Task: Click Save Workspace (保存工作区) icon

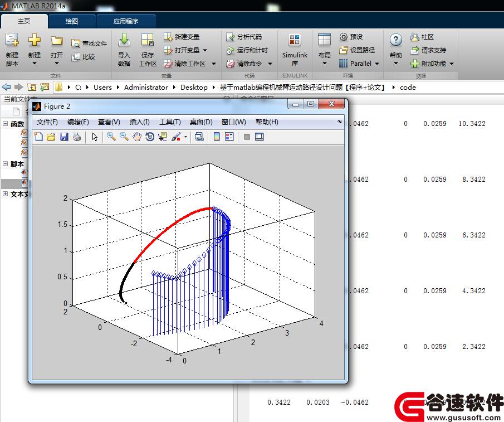Action: [148, 40]
